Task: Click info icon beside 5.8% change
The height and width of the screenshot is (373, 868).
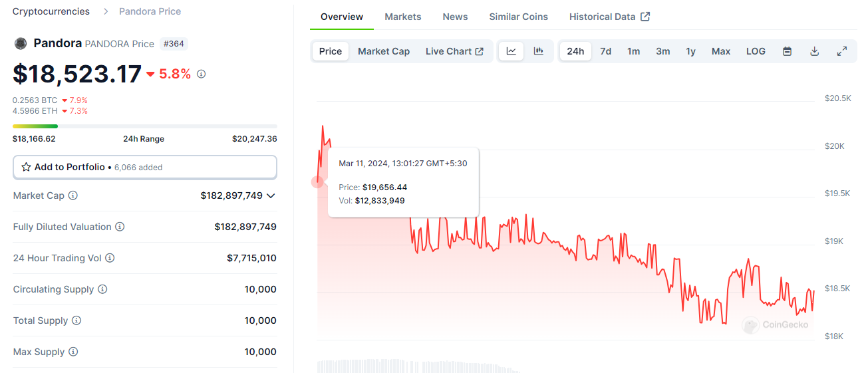Action: point(201,74)
